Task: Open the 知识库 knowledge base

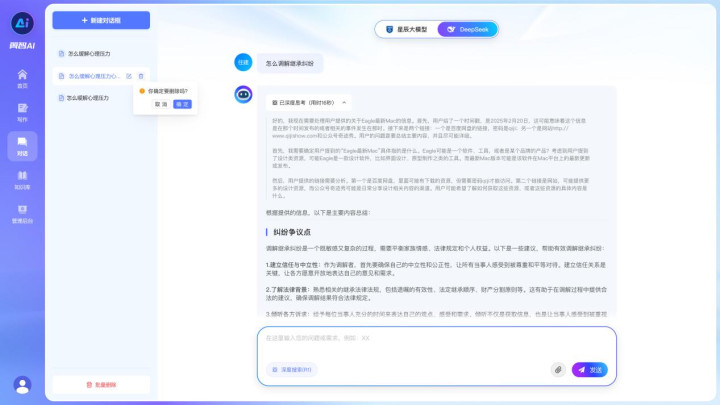Action: click(x=22, y=180)
